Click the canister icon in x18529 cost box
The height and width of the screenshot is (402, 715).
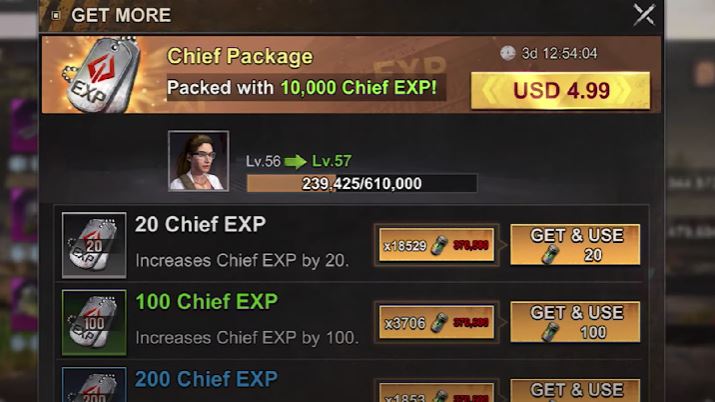tap(439, 245)
